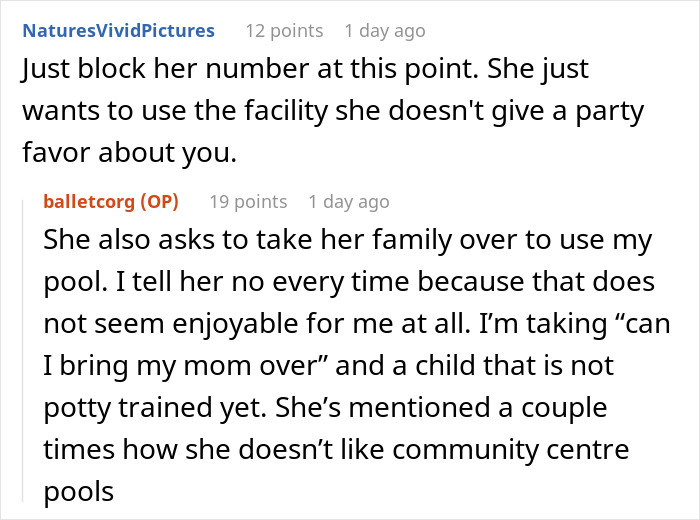Click the line "She also asks to take her family"
Screen dimensions: 700x520
[347, 241]
